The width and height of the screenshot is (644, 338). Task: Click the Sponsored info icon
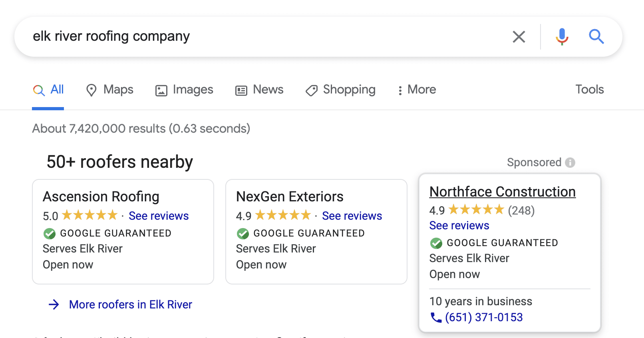(x=570, y=163)
